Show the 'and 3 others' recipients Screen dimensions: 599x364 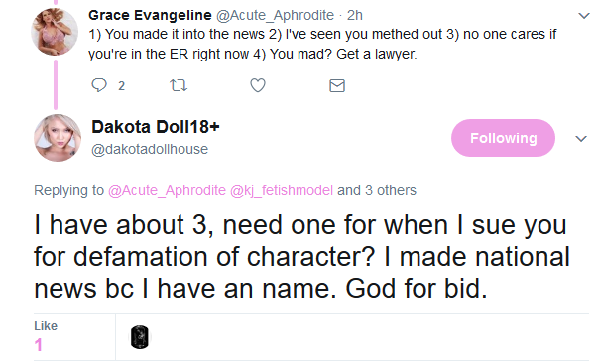(x=377, y=190)
